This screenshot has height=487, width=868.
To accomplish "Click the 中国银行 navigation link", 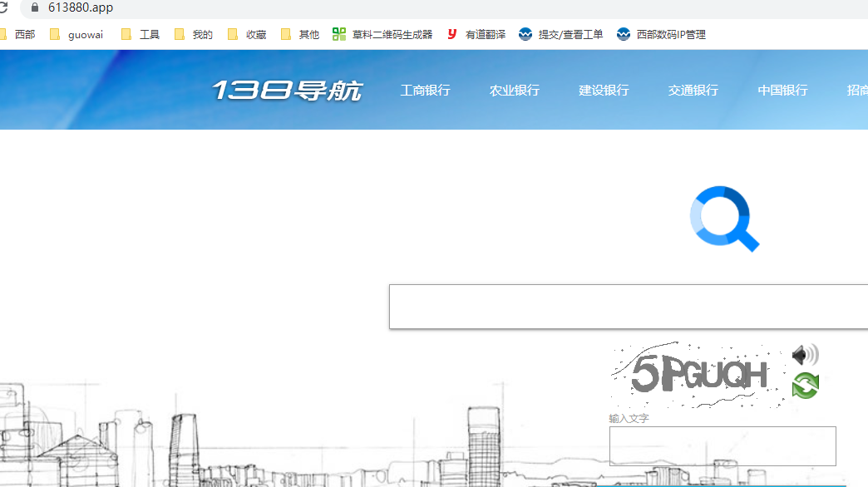I will [782, 91].
